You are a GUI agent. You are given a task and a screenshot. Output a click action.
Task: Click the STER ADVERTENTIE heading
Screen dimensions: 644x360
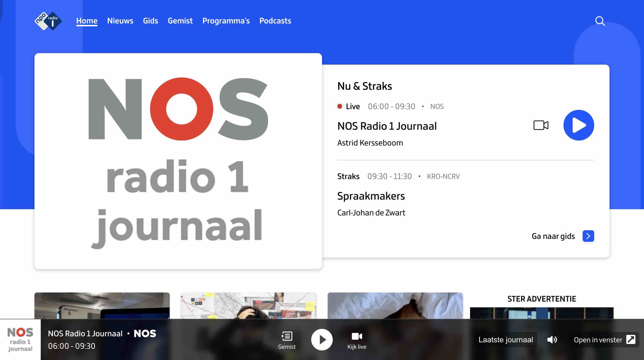tap(542, 299)
